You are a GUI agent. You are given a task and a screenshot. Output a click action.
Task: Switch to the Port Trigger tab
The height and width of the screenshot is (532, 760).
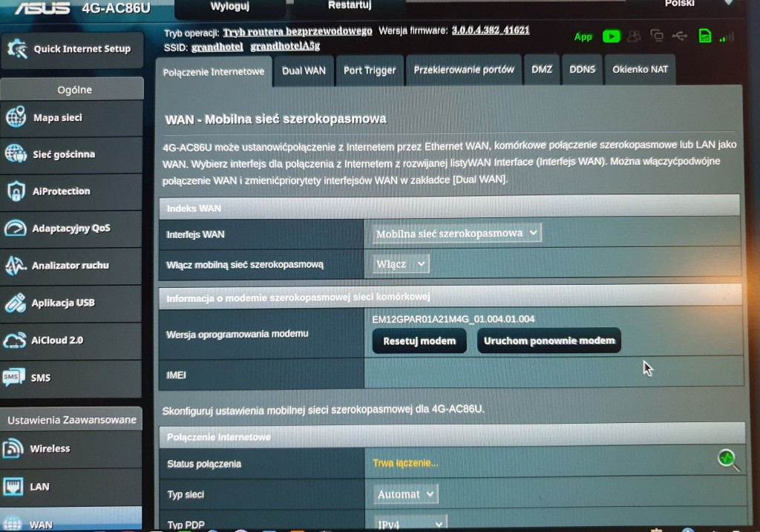(x=369, y=70)
